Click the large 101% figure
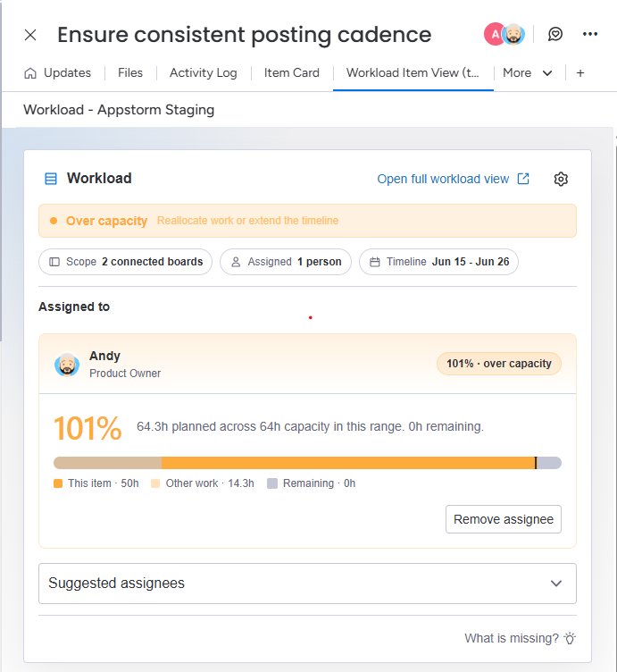The height and width of the screenshot is (672, 617). pyautogui.click(x=88, y=428)
